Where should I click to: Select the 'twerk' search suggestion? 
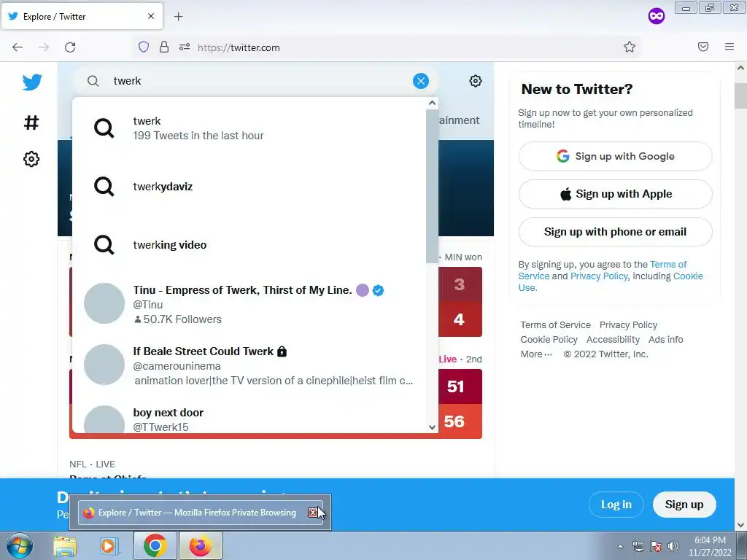pos(249,128)
